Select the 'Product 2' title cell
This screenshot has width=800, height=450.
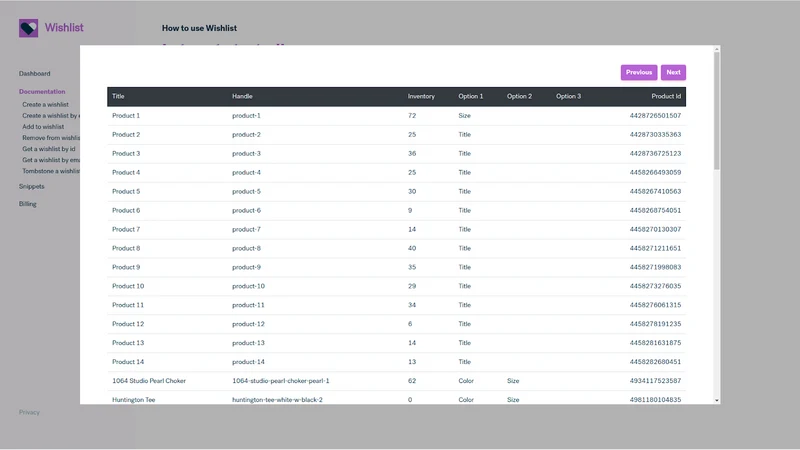pyautogui.click(x=126, y=135)
